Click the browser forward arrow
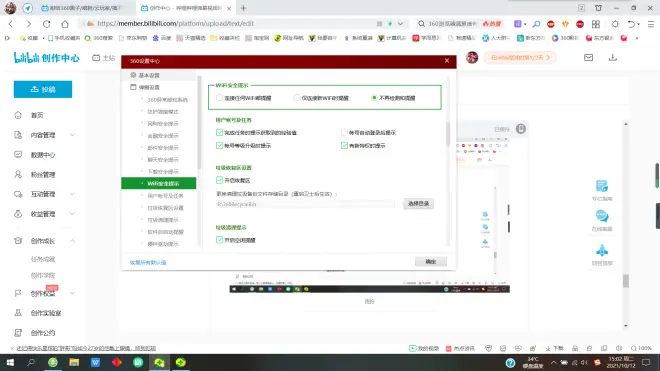Viewport: 660px width, 371px height. [x=29, y=24]
